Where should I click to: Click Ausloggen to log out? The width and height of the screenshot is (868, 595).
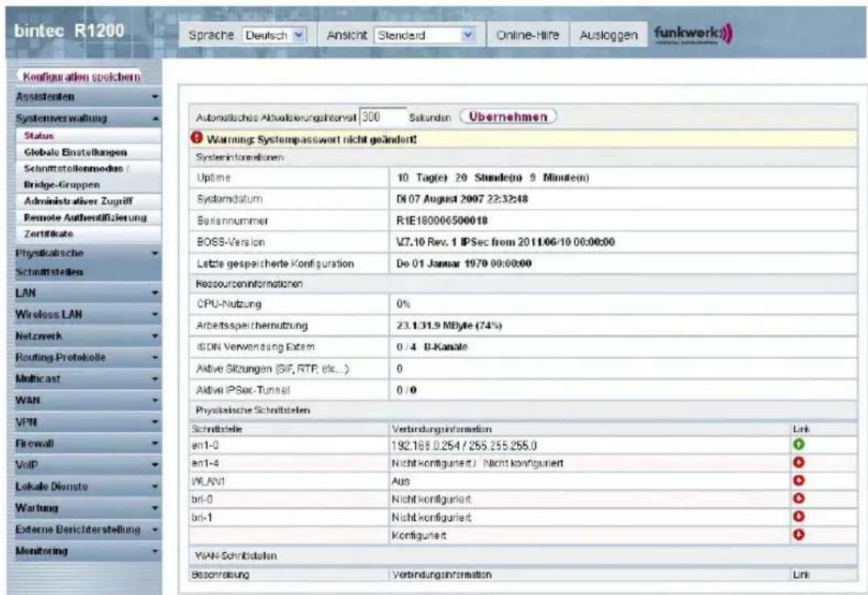[608, 35]
